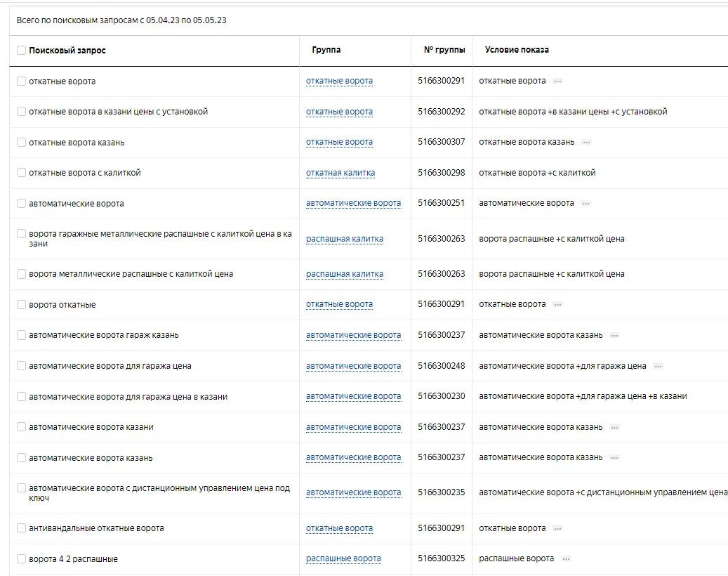728x576 pixels.
Task: Click condition 'автоматические ворота +с дистанционным управлением цена'
Action: tap(603, 492)
